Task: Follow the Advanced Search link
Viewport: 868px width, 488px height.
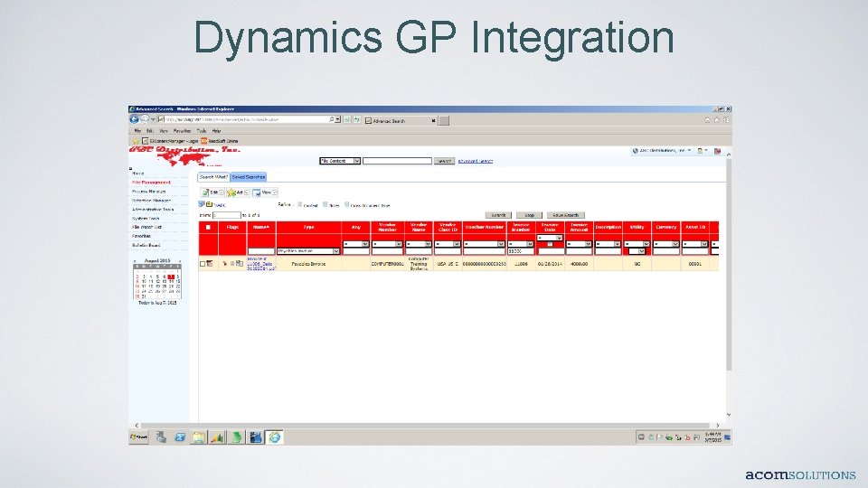Action: (475, 161)
